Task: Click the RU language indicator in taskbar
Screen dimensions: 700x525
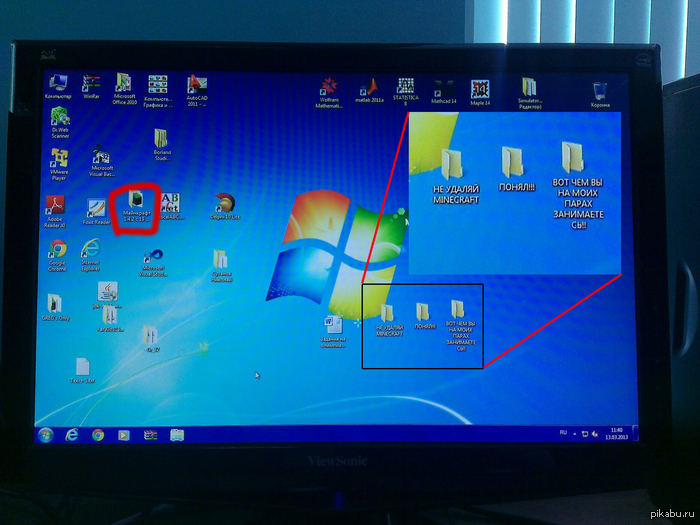Action: (561, 433)
